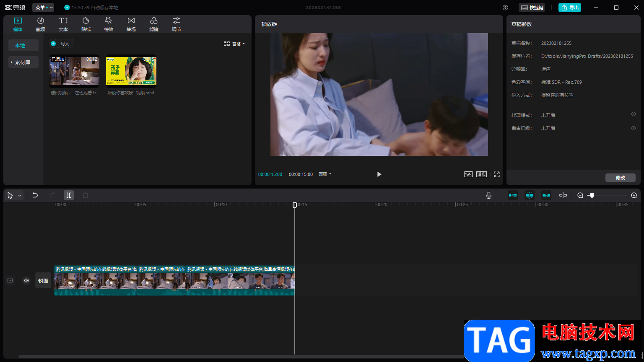Select the 听说你喜欢我 mp4 thumbnail
644x362 pixels.
pos(131,71)
